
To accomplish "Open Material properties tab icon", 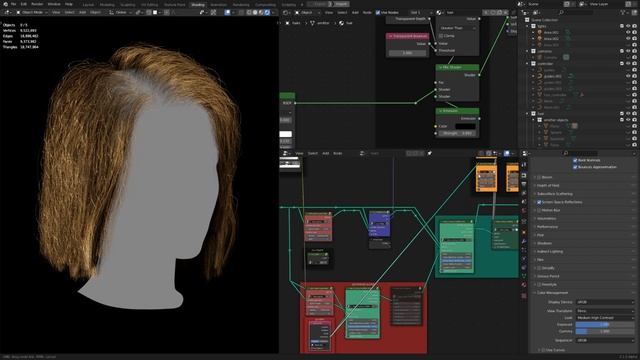I will click(524, 285).
